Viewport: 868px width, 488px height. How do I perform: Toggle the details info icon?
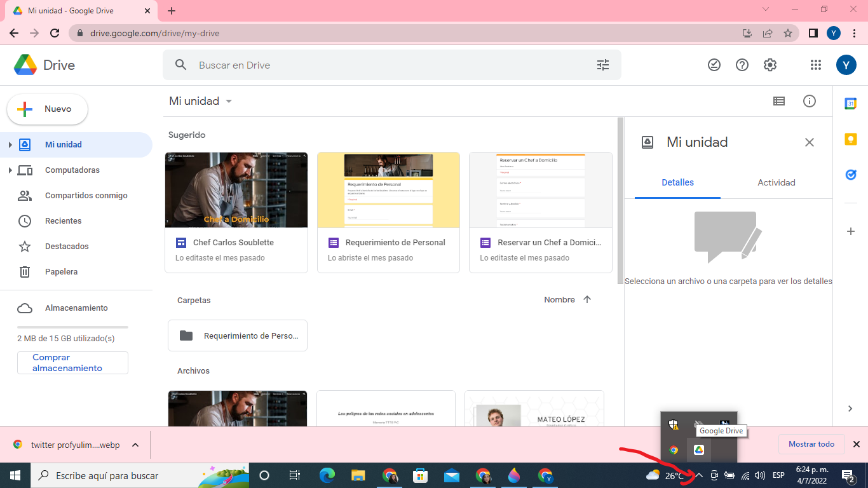pos(810,101)
